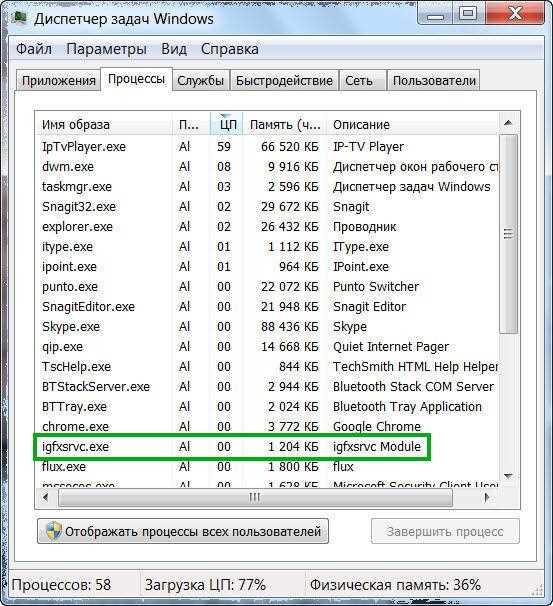
Task: Switch to the Приложения tab
Action: (59, 80)
